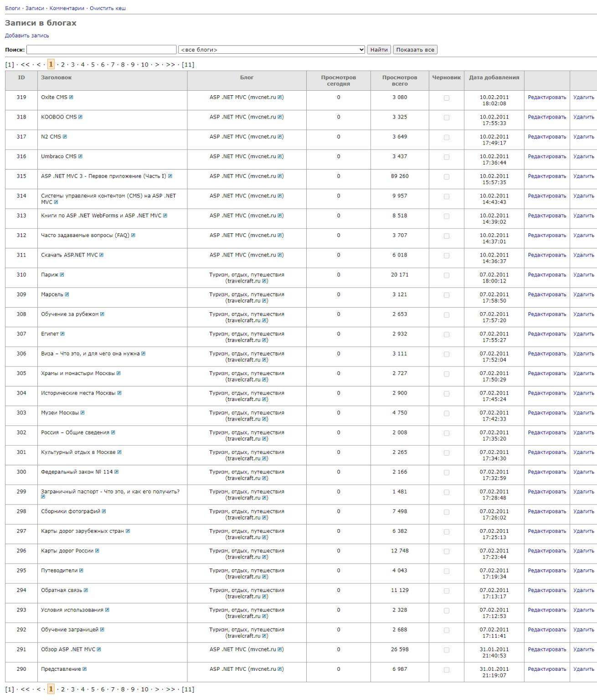Open external icon after Федеральный закон № 114
The width and height of the screenshot is (597, 700).
pos(116,472)
